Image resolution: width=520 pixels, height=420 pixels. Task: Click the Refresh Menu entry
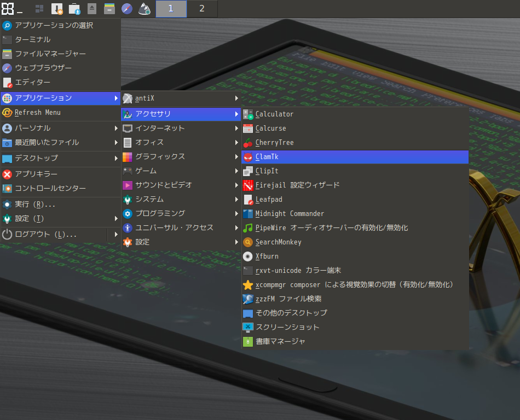(x=60, y=113)
